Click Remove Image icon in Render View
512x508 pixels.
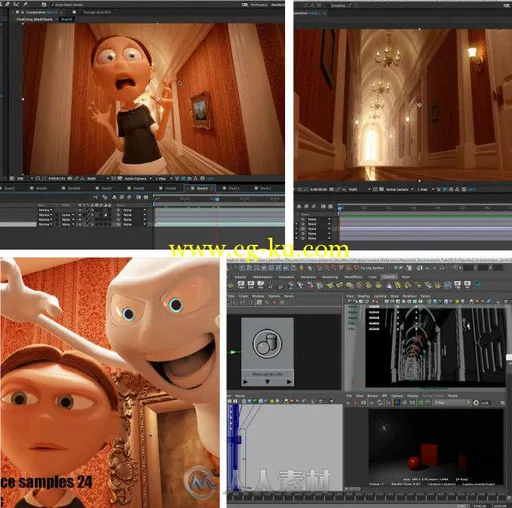point(428,403)
